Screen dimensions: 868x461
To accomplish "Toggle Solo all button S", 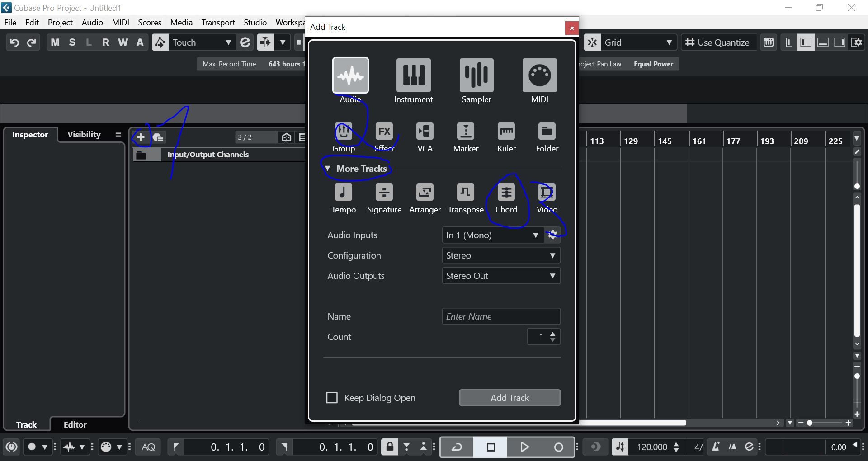I will point(72,42).
